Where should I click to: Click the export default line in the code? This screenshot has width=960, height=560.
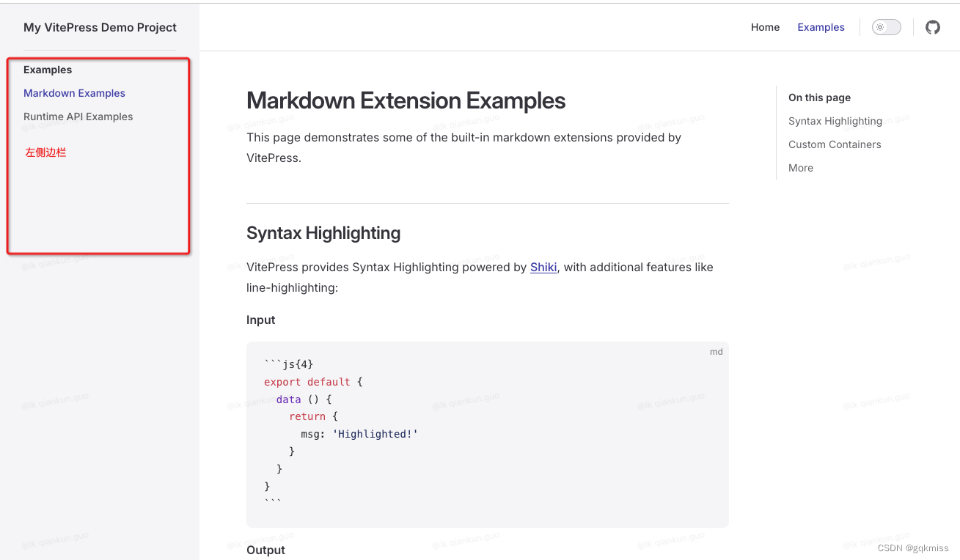click(x=313, y=382)
